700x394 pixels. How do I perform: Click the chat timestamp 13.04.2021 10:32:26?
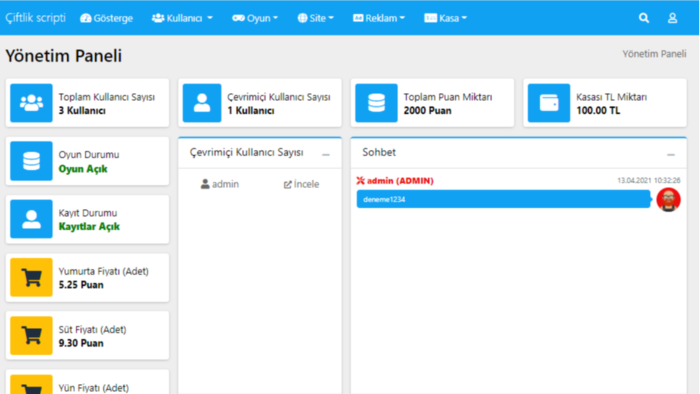pyautogui.click(x=649, y=180)
